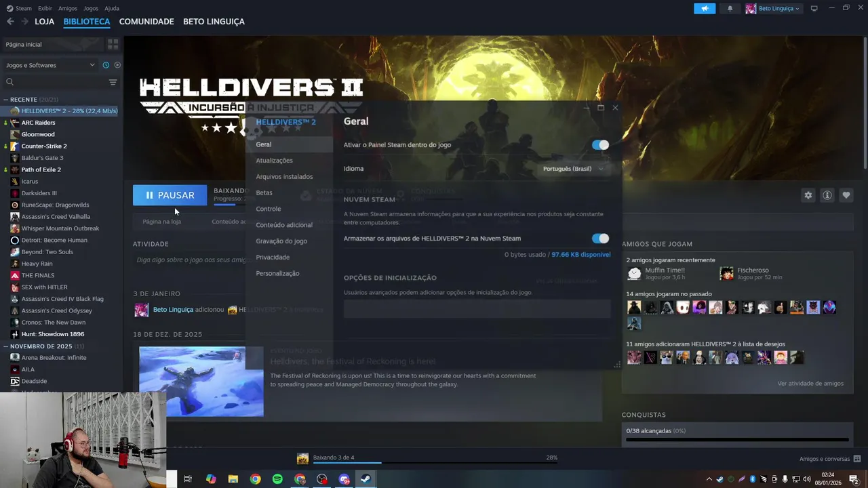Open Windows Task View in taskbar

189,479
